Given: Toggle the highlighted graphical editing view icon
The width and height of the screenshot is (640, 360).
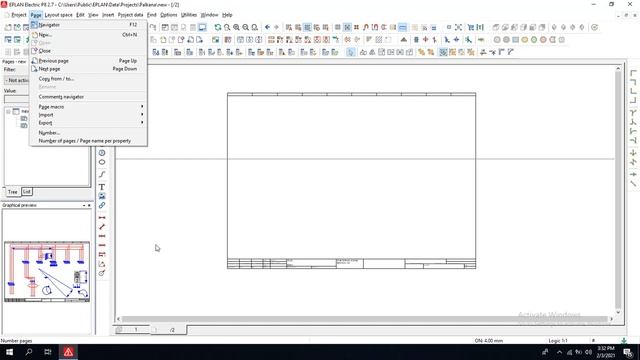Looking at the screenshot, I should point(202,27).
